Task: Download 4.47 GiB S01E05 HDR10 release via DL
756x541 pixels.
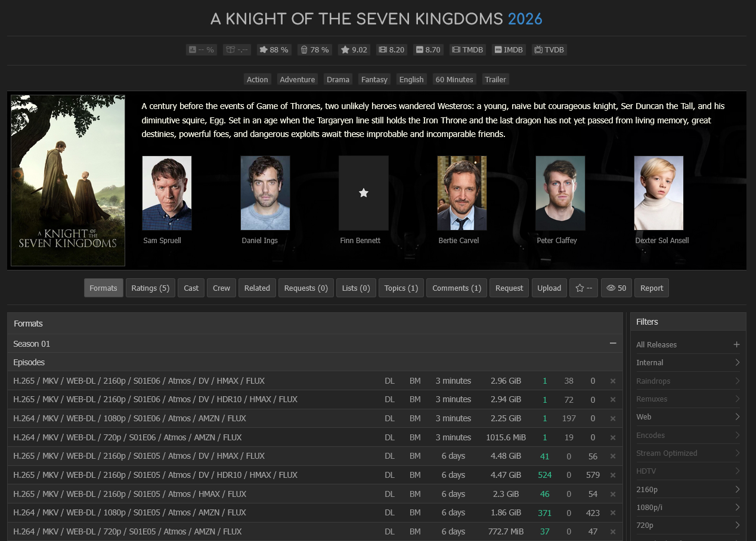Action: pos(389,475)
